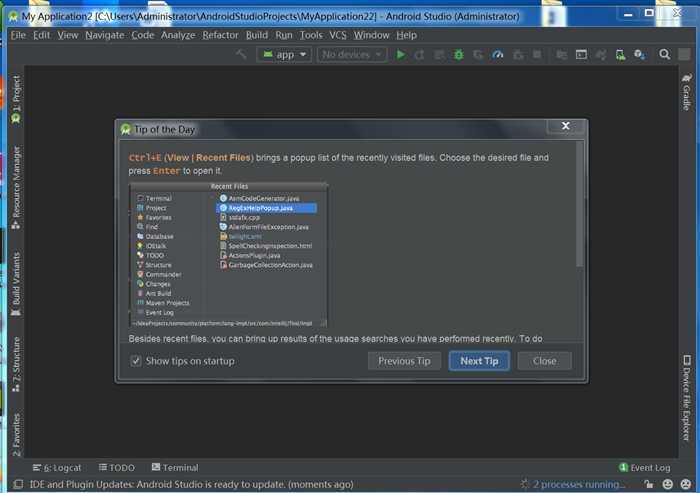
Task: Open the Terminal tool window
Action: [175, 468]
